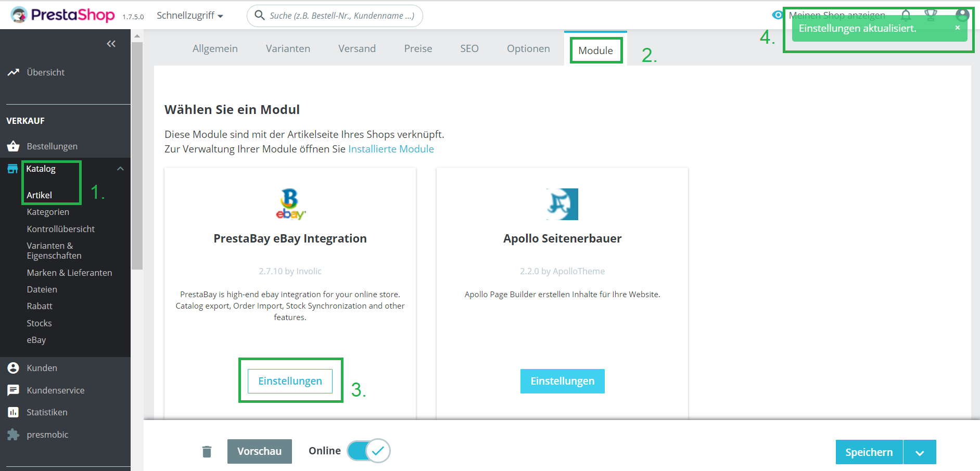Open PrestaBay Einstellungen button
The image size is (980, 471).
pyautogui.click(x=290, y=381)
